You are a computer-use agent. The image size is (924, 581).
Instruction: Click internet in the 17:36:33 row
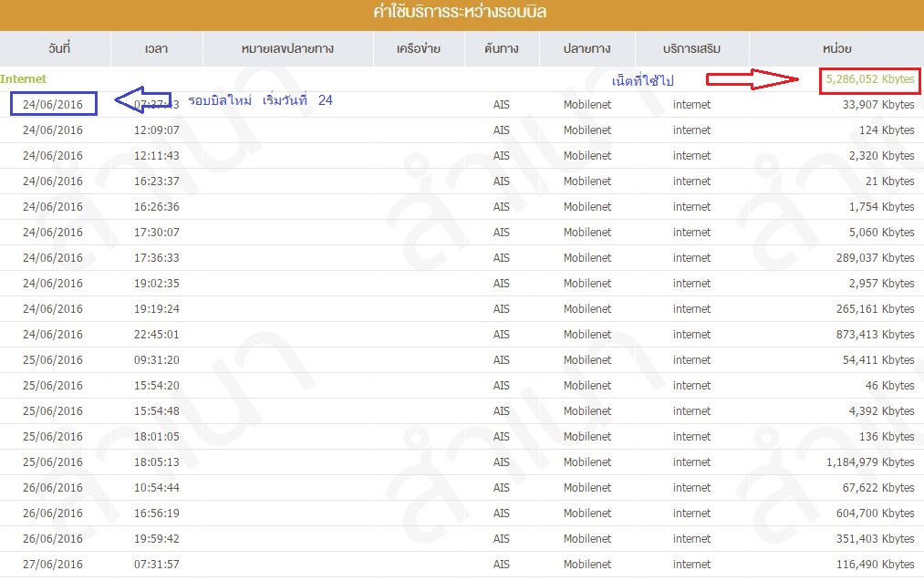tap(691, 257)
